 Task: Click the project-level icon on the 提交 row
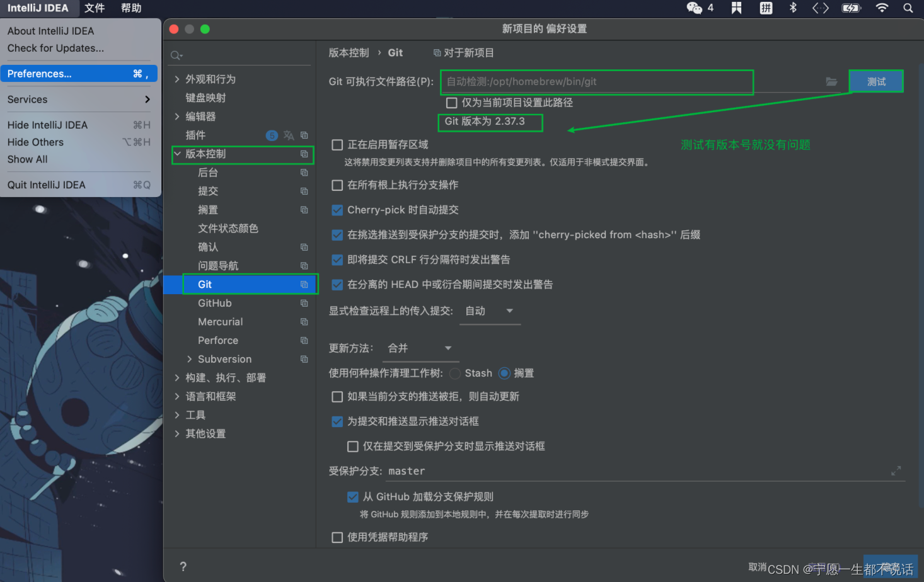tap(304, 191)
